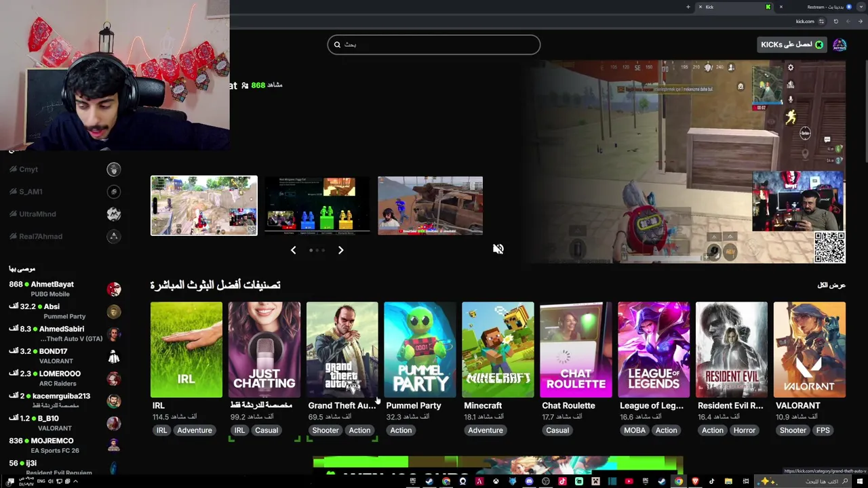Image resolution: width=868 pixels, height=488 pixels.
Task: Go to previous featured stream arrow
Action: pyautogui.click(x=293, y=250)
